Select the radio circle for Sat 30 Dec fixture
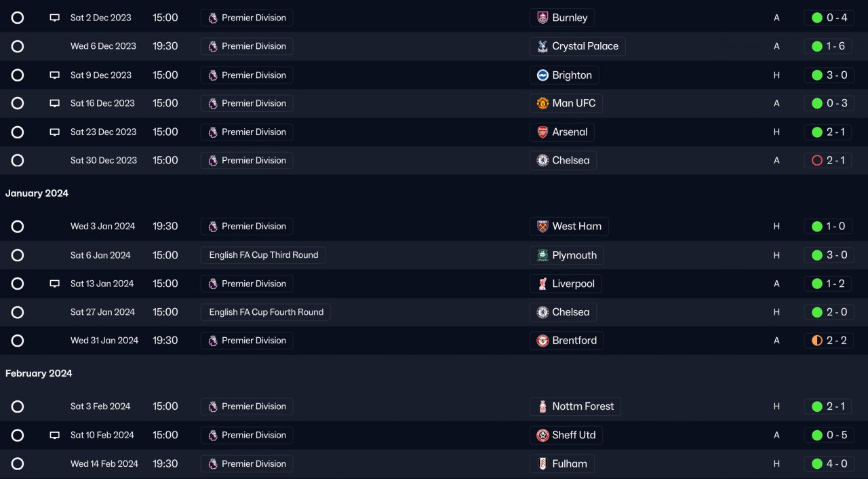868x479 pixels. point(18,161)
